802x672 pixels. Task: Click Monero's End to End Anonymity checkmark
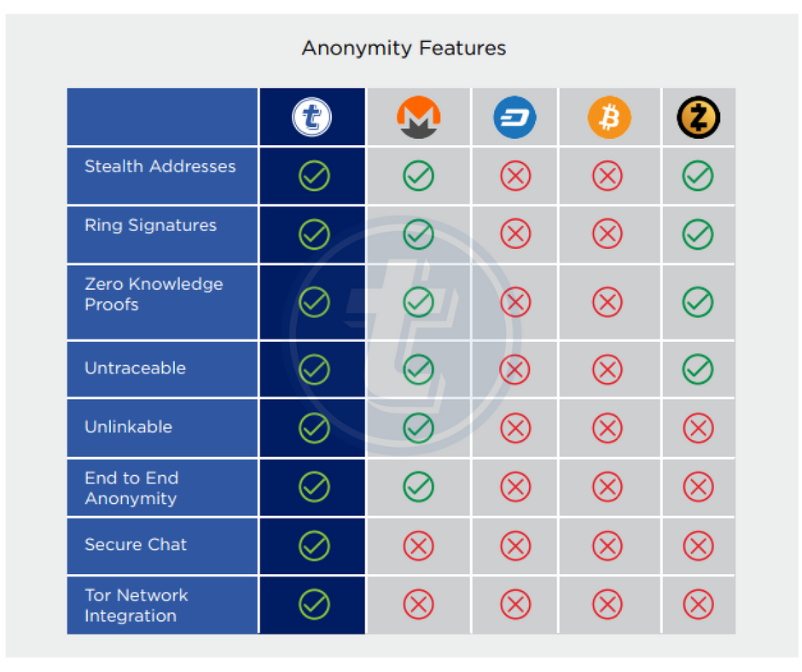tap(418, 487)
